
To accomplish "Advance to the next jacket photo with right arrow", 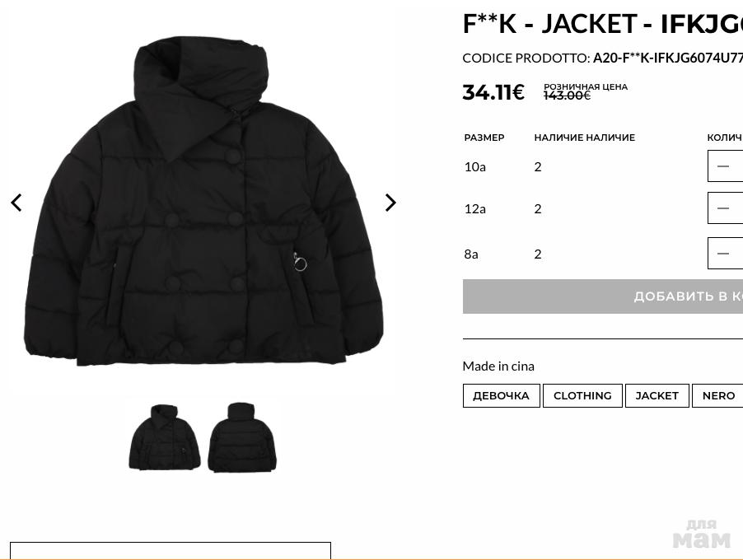I will point(390,203).
